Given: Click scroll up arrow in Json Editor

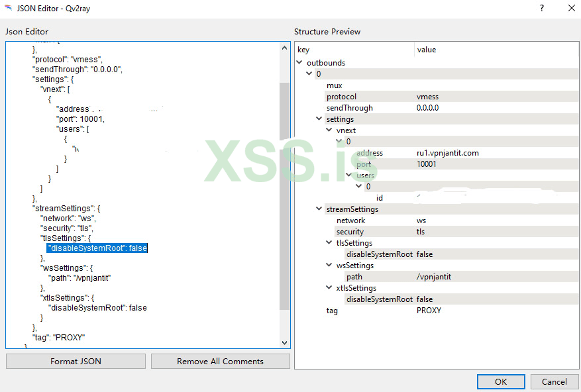Looking at the screenshot, I should tap(285, 48).
